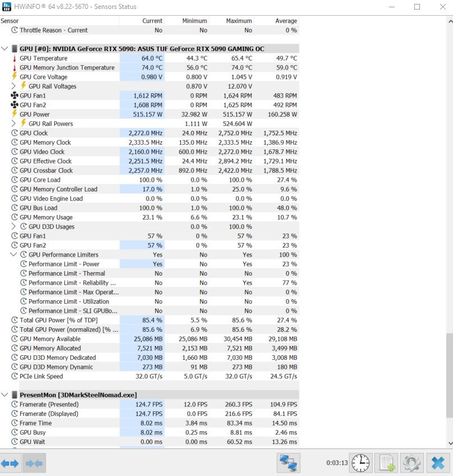The width and height of the screenshot is (453, 476).
Task: Click the PCIe Link Speed icon
Action: pos(14,376)
